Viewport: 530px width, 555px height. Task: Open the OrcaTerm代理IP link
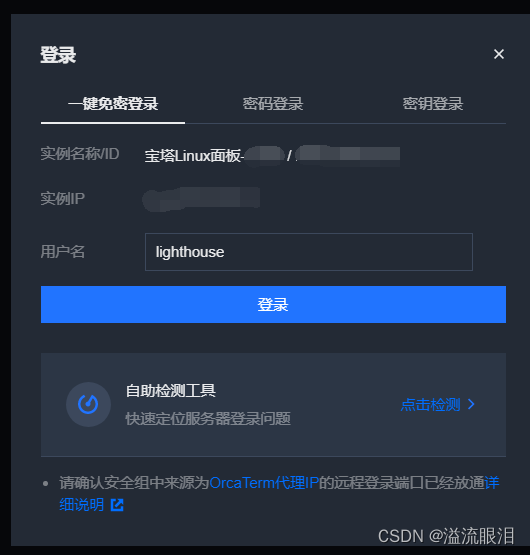click(264, 483)
